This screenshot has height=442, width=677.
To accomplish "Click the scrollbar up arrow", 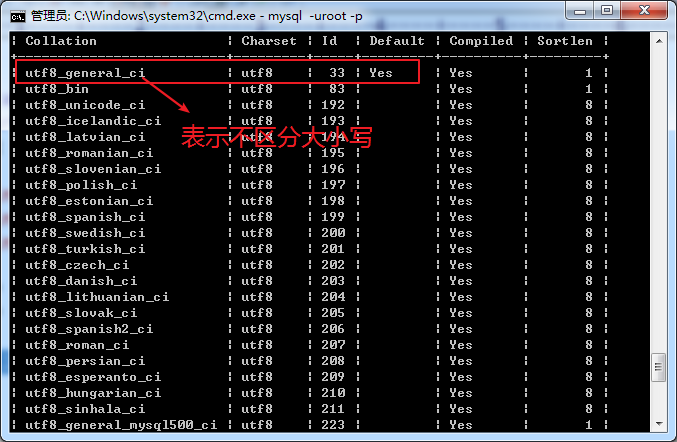I will 659,41.
